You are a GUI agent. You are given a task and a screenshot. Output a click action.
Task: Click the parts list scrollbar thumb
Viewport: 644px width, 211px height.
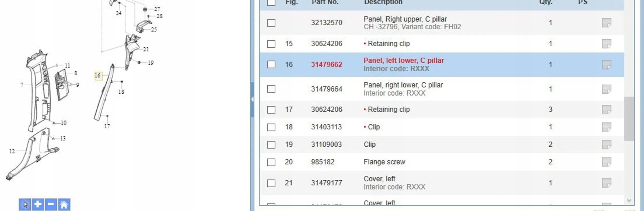[629, 119]
